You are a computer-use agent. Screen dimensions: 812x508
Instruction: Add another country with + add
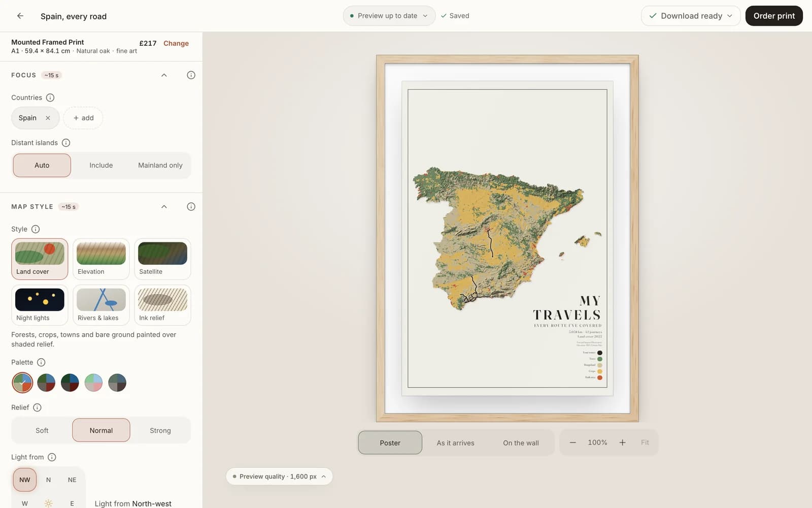click(83, 118)
